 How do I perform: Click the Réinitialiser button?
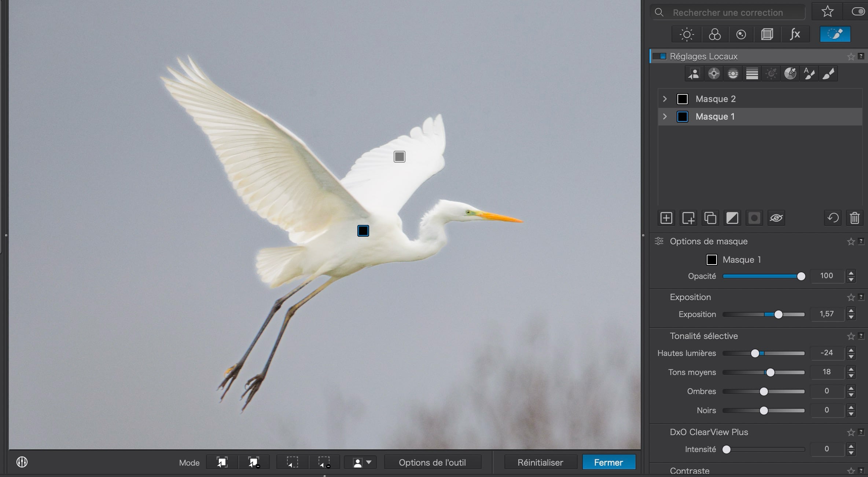click(x=540, y=462)
